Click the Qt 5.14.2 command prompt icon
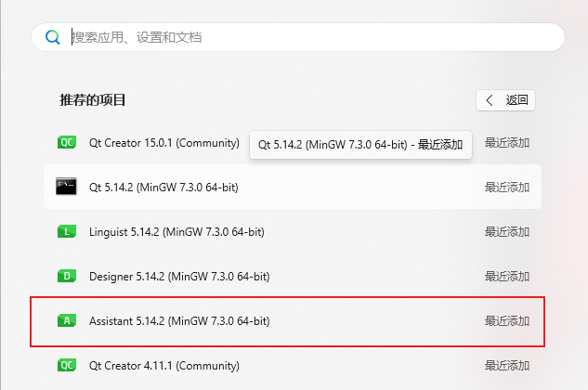The height and width of the screenshot is (390, 588). click(66, 187)
